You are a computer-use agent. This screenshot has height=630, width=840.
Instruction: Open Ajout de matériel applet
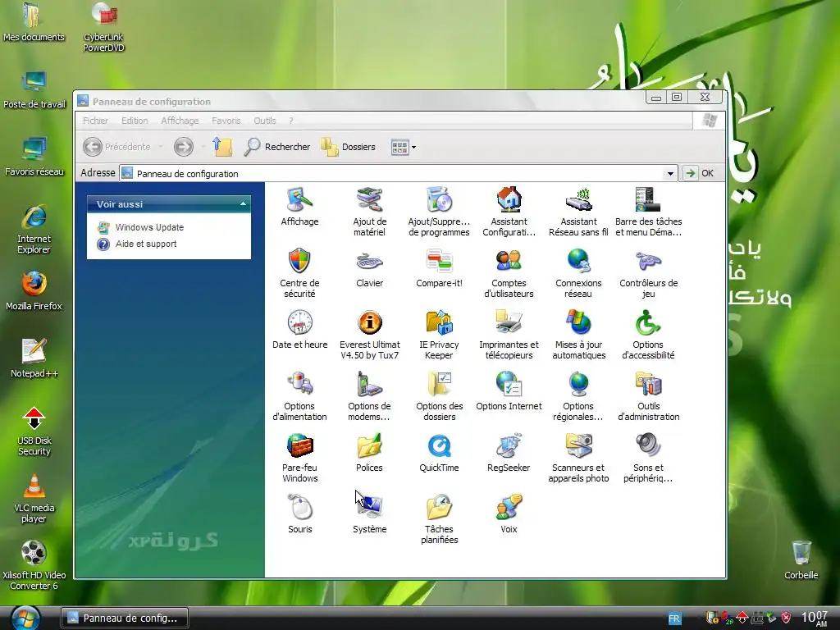click(x=370, y=211)
